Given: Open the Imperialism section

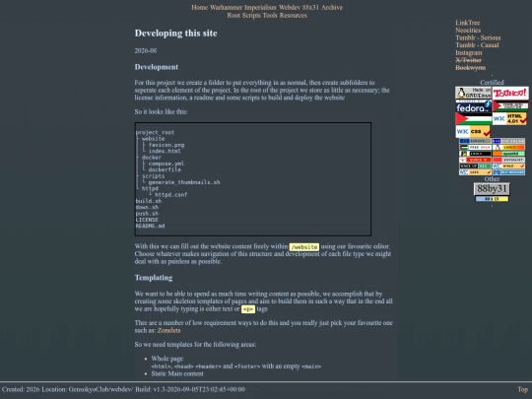Looking at the screenshot, I should pos(260,8).
